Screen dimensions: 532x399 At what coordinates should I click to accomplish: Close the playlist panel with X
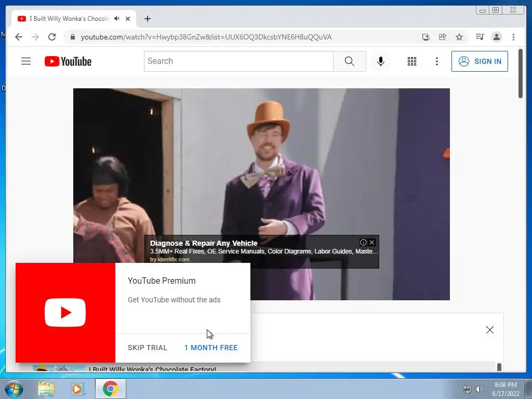point(489,330)
